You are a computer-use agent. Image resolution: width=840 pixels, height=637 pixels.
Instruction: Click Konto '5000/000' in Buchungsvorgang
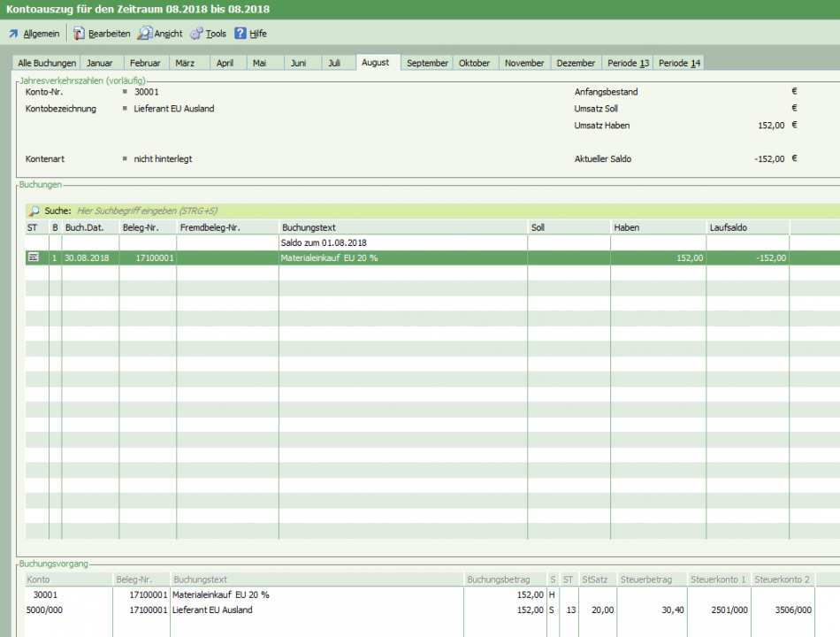click(44, 610)
